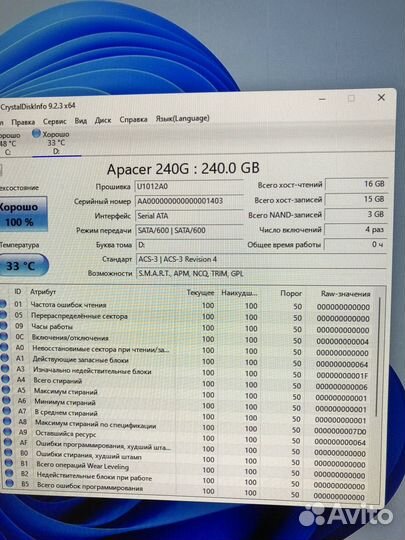Click total NAND writes value 3 GB
Viewport: 405px width, 540px height.
coord(355,214)
